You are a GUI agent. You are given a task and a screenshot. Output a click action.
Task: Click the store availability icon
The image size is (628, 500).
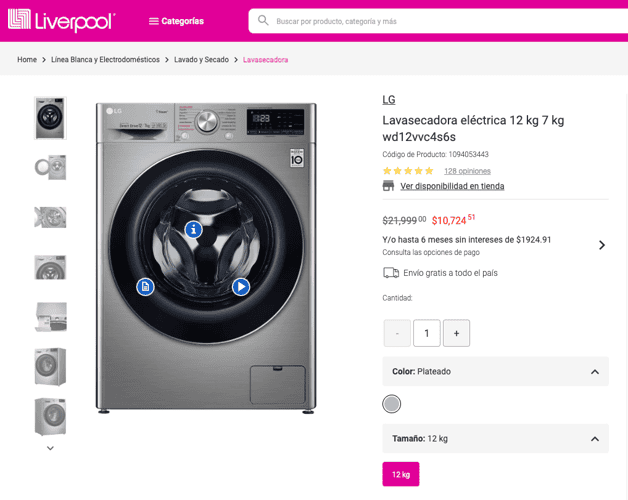pyautogui.click(x=388, y=186)
